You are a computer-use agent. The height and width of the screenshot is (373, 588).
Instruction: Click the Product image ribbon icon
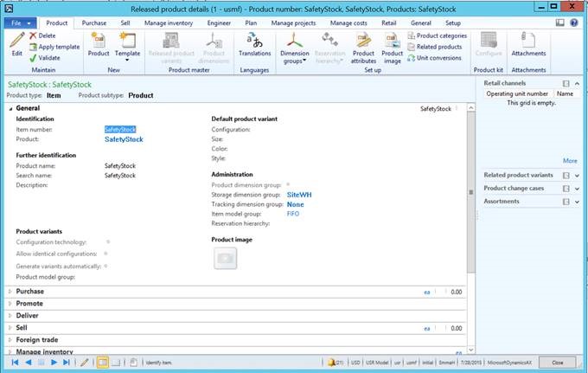pos(393,43)
